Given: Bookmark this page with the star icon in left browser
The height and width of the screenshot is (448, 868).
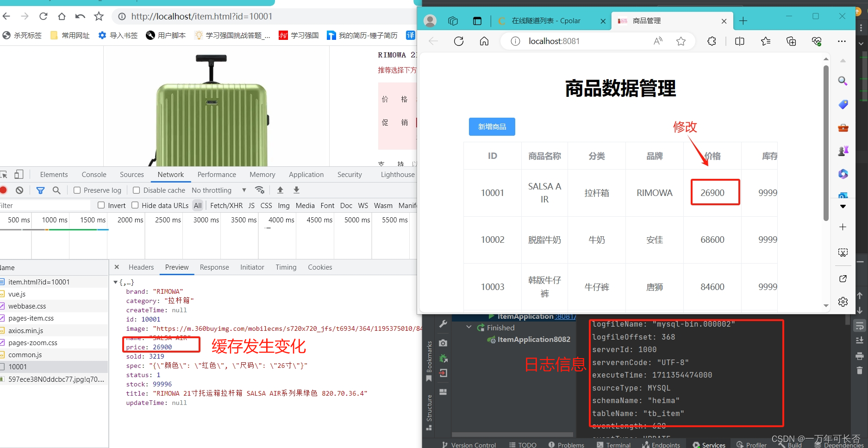Looking at the screenshot, I should (x=99, y=16).
